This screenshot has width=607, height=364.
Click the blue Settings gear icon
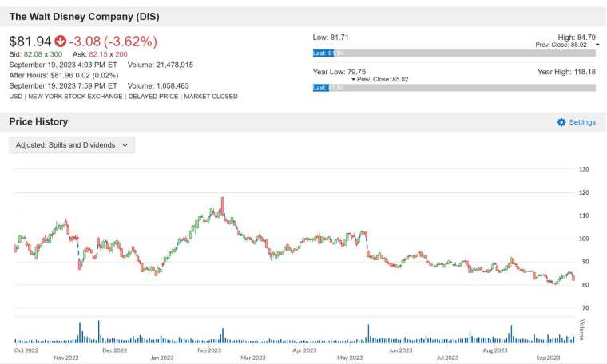tap(561, 122)
